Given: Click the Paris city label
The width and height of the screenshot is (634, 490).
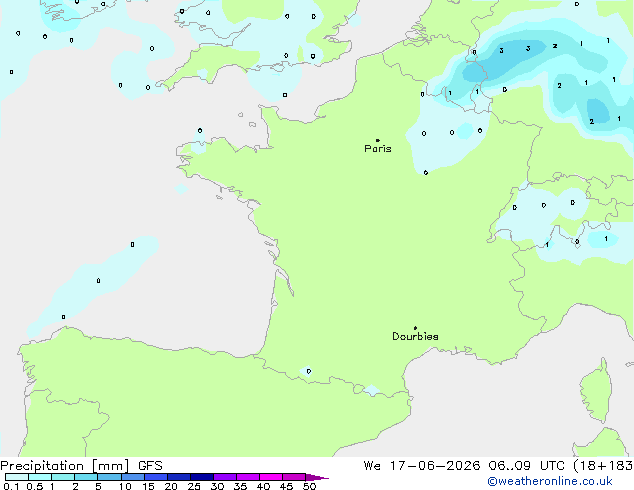Looking at the screenshot, I should click(378, 148).
